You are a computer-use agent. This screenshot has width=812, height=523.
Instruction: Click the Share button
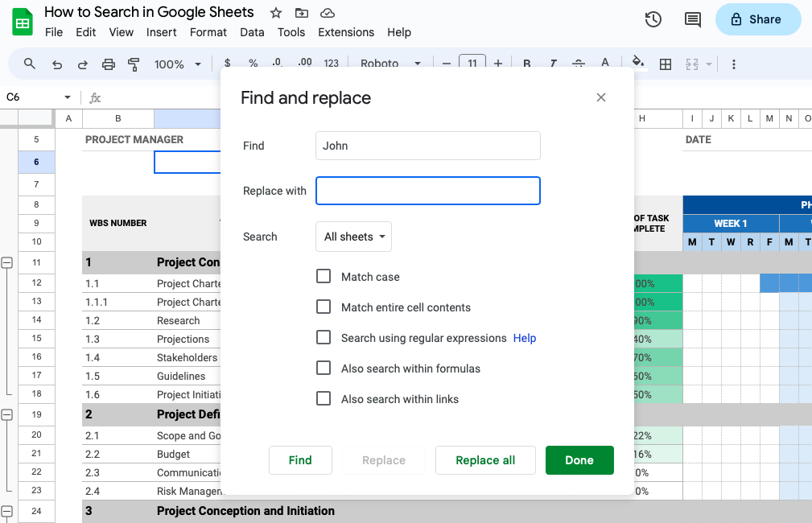click(758, 19)
